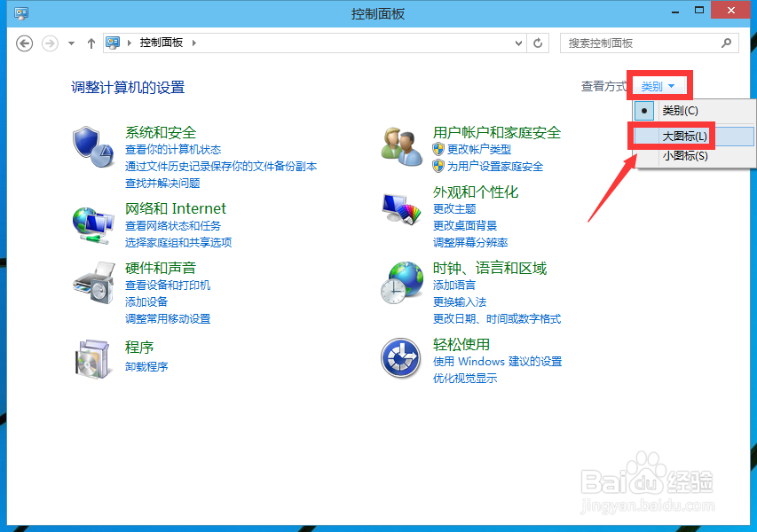Open the 类别 view-by dropdown

point(658,86)
